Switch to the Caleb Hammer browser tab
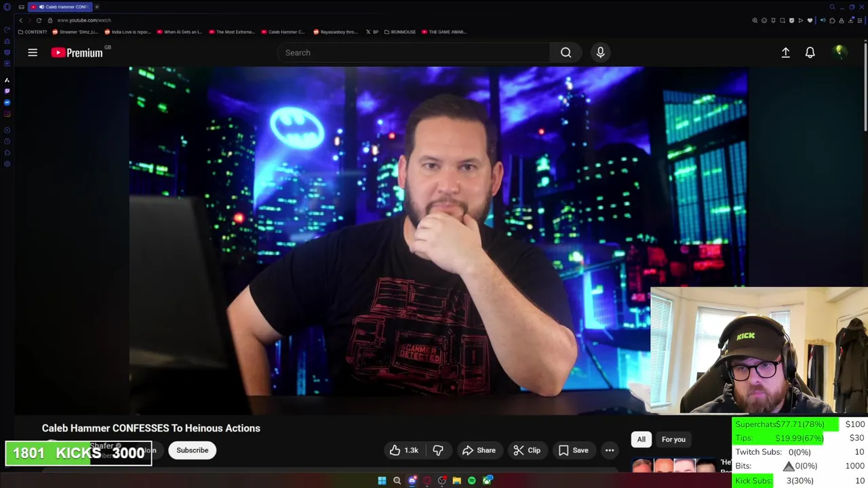 pyautogui.click(x=61, y=7)
